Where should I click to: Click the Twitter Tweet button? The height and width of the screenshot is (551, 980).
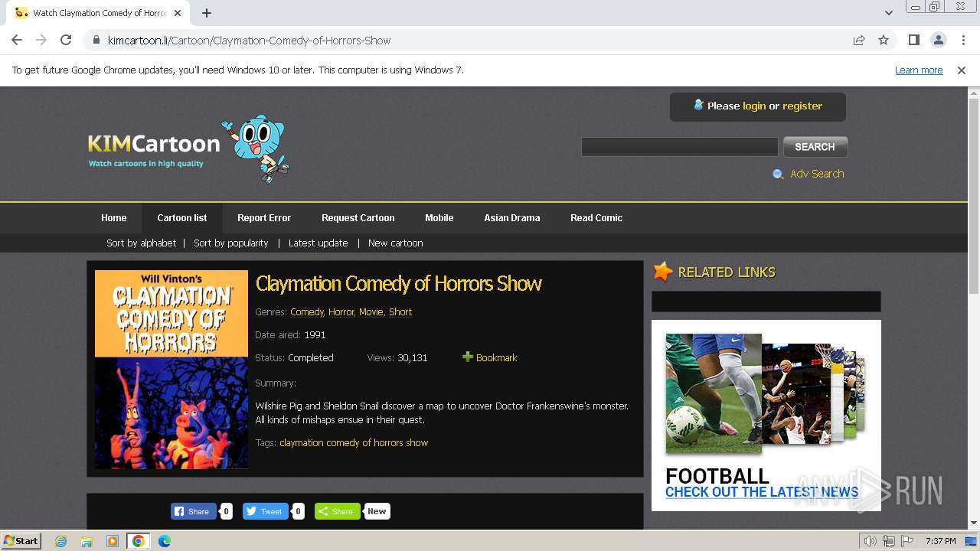265,511
